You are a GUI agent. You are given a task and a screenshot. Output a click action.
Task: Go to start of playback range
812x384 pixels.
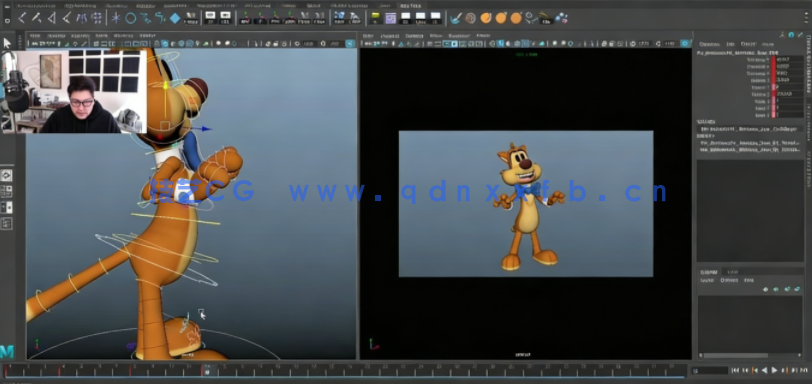pos(736,370)
